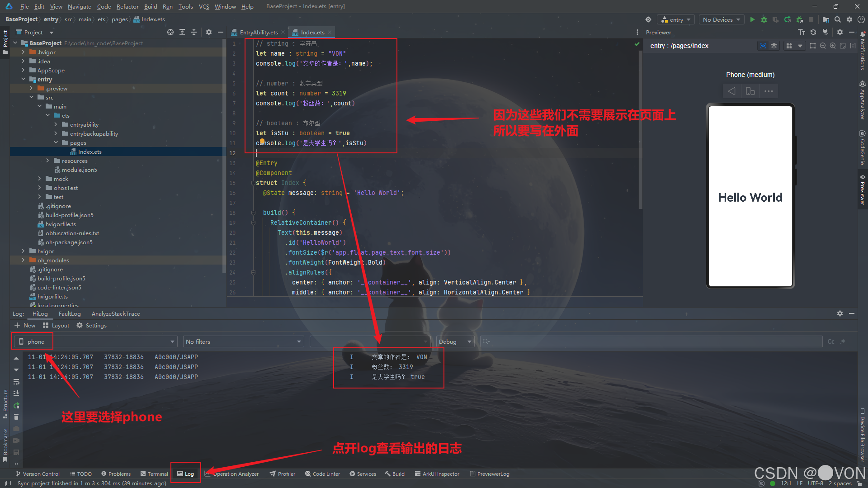Image resolution: width=868 pixels, height=488 pixels.
Task: Start debugging with the green bug icon
Action: pos(764,19)
